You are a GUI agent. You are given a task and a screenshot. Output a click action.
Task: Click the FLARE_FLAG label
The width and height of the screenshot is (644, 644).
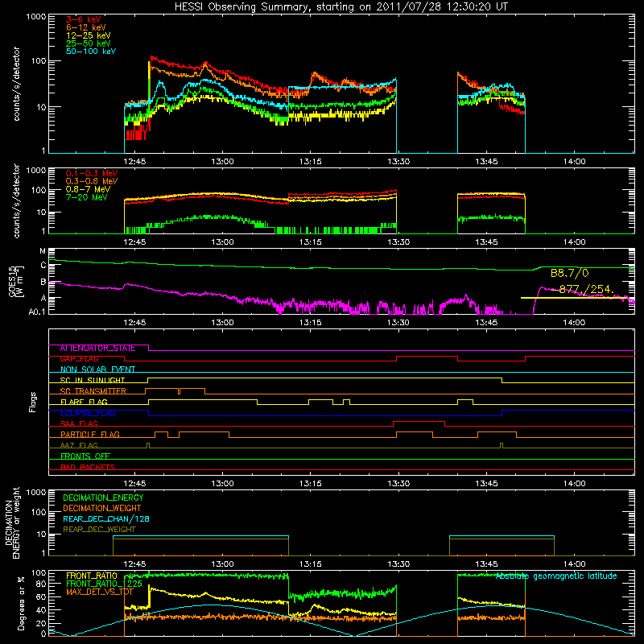[x=84, y=402]
